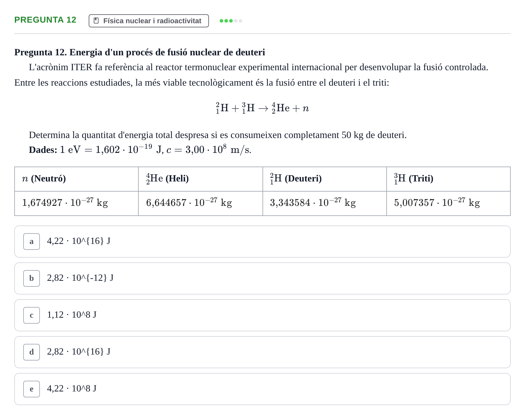Viewport: 525px width, 420px height.
Task: Click the question title about fusió nuclear
Action: tap(140, 52)
